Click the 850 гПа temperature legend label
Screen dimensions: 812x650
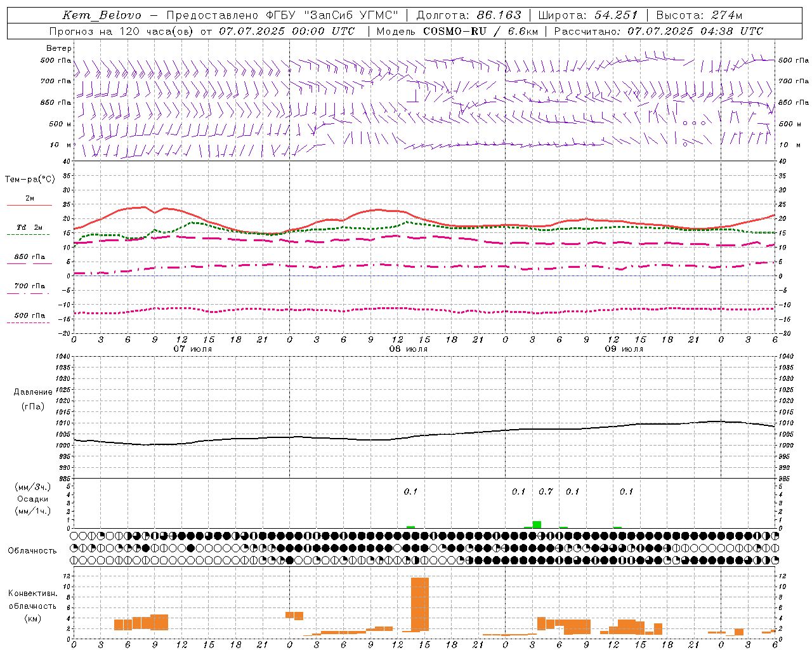(x=30, y=257)
